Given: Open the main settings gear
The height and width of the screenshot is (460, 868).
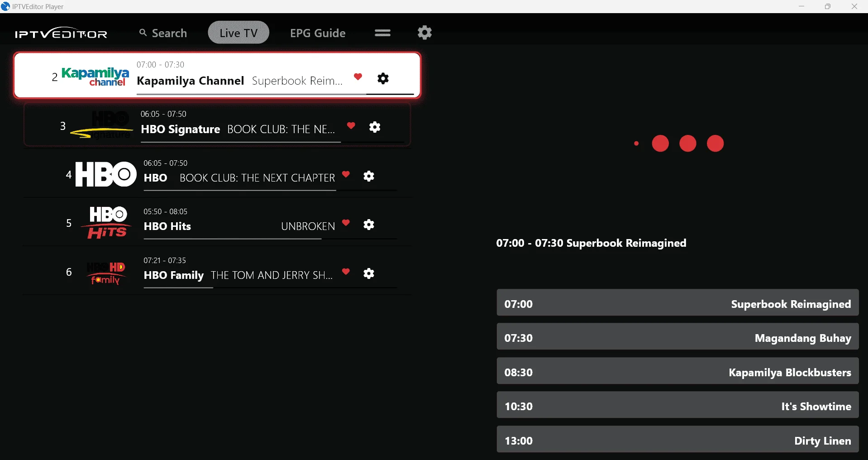Looking at the screenshot, I should [x=424, y=33].
